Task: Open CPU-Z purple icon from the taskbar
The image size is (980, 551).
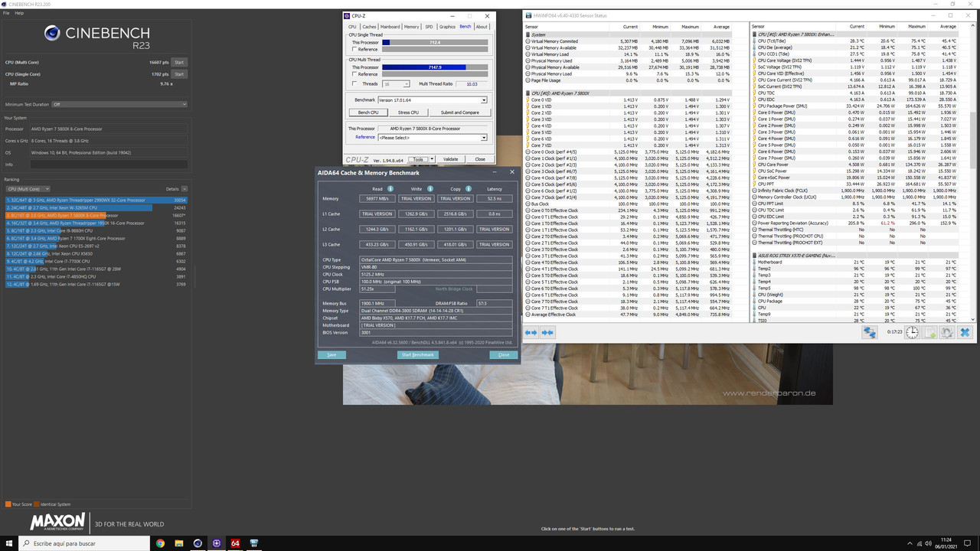Action: click(x=217, y=543)
